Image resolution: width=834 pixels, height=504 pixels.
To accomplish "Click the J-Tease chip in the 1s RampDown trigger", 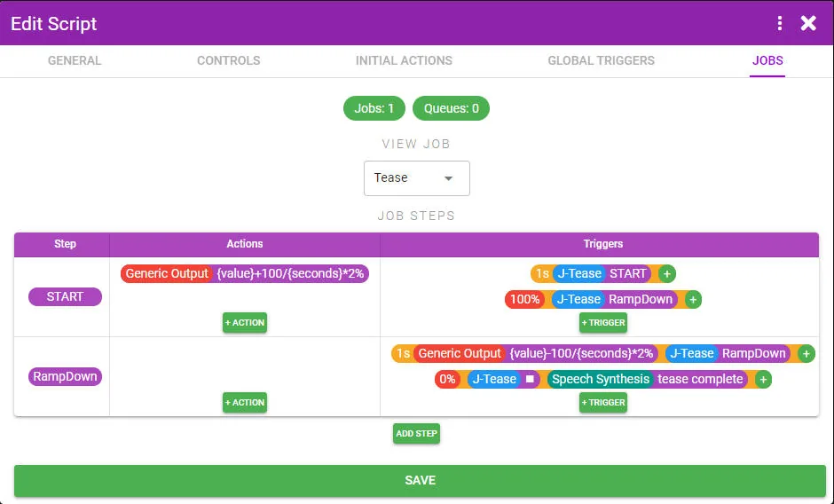I will tap(691, 353).
